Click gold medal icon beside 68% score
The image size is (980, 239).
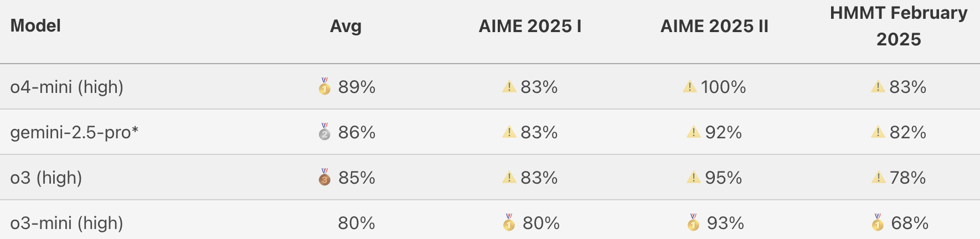tap(878, 223)
